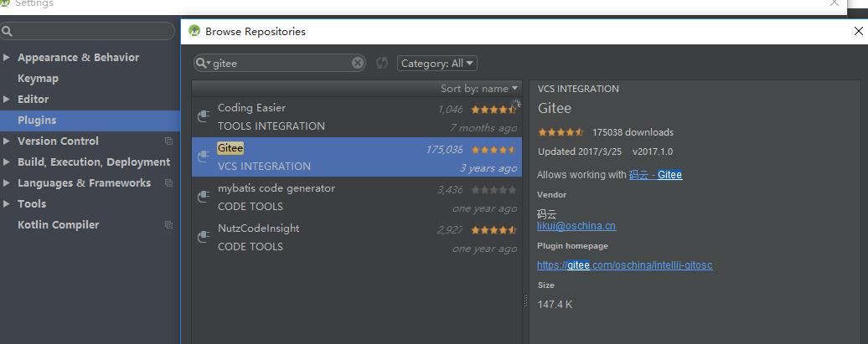This screenshot has height=344, width=868.
Task: Click the refresh repositories icon beside the search box
Action: click(382, 63)
